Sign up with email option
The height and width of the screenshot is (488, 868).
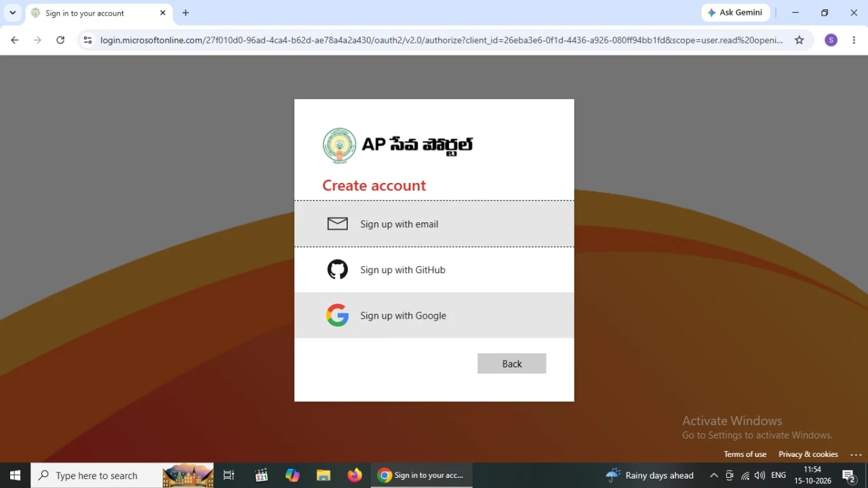(x=434, y=224)
